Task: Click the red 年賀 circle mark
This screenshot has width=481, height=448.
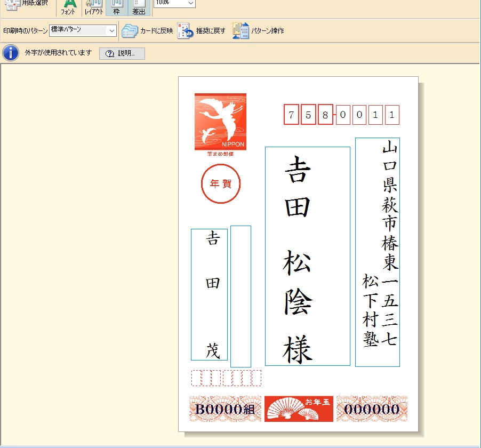Action: tap(221, 184)
